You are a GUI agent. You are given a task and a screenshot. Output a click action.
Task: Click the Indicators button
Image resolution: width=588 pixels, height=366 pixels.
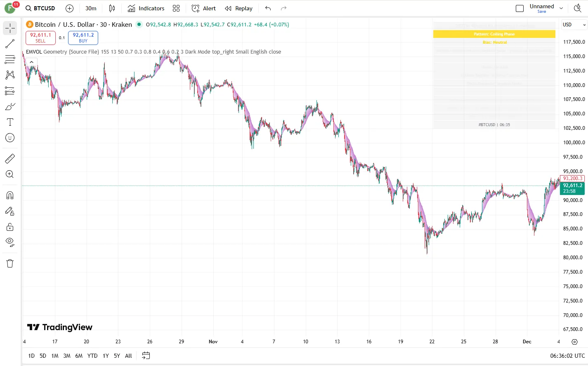[x=146, y=8]
